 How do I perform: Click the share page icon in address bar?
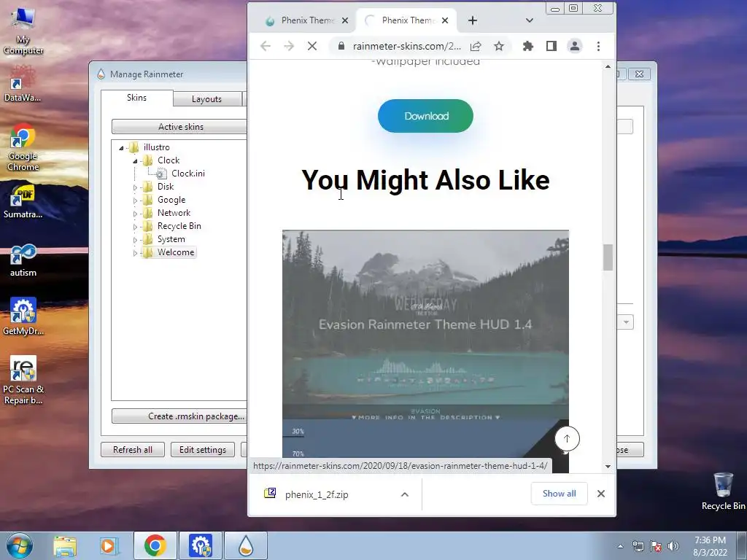pyautogui.click(x=476, y=46)
